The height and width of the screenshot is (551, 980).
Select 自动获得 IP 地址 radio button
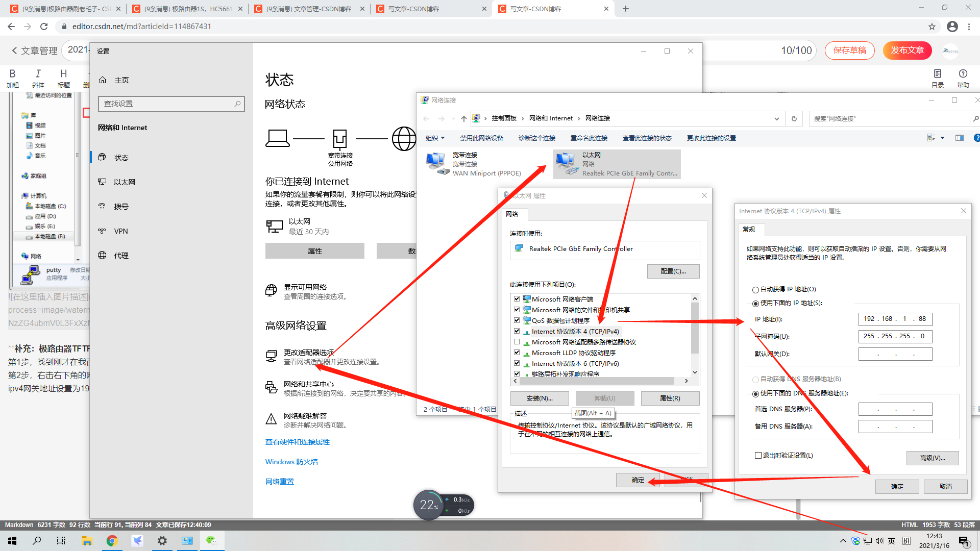tap(755, 290)
